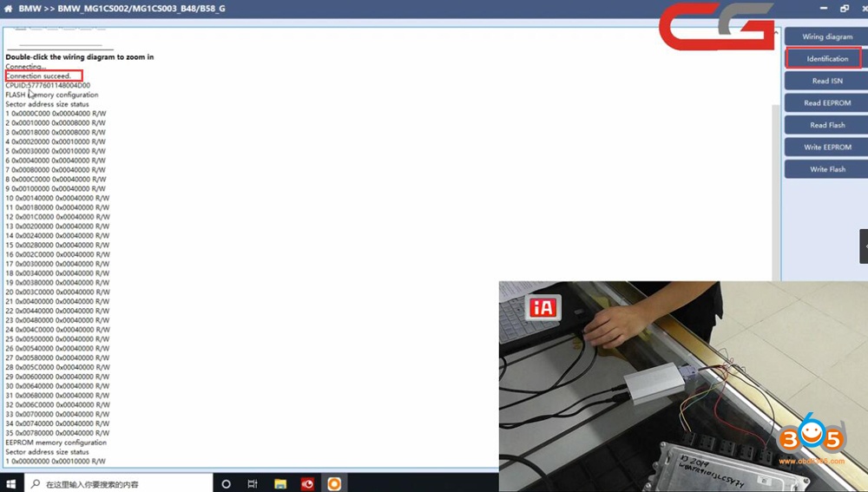Screen dimensions: 868x492
Task: Open File Explorer from taskbar
Action: (x=280, y=483)
